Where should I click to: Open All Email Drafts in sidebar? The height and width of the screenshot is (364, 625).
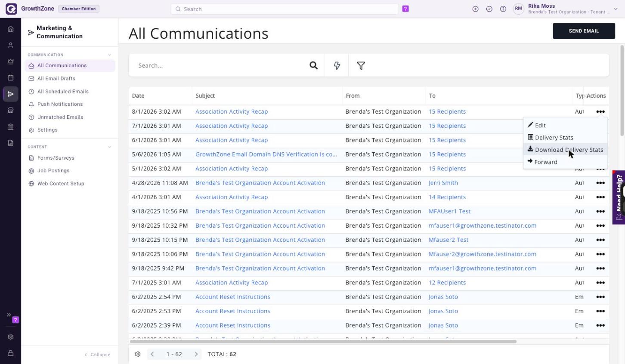[70, 78]
